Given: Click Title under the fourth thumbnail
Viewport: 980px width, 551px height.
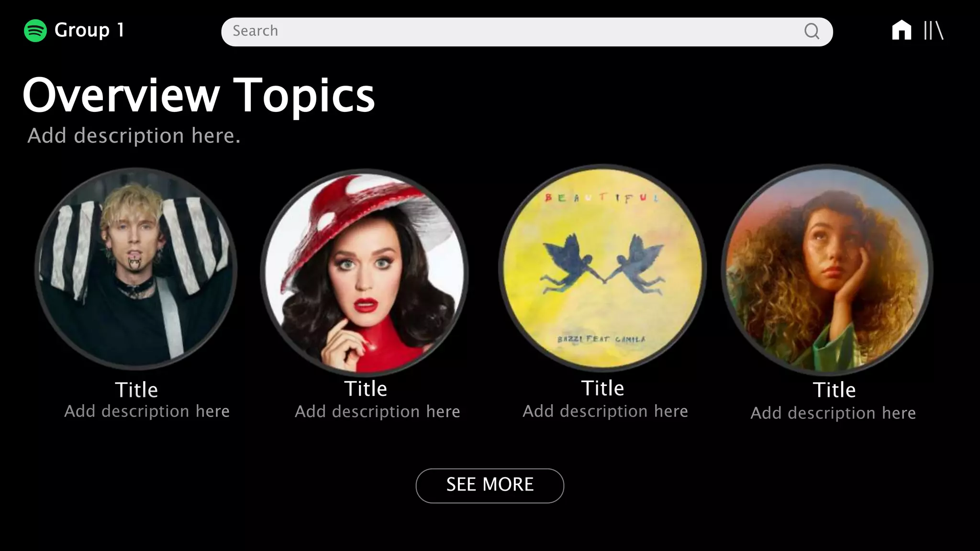Looking at the screenshot, I should pyautogui.click(x=834, y=390).
